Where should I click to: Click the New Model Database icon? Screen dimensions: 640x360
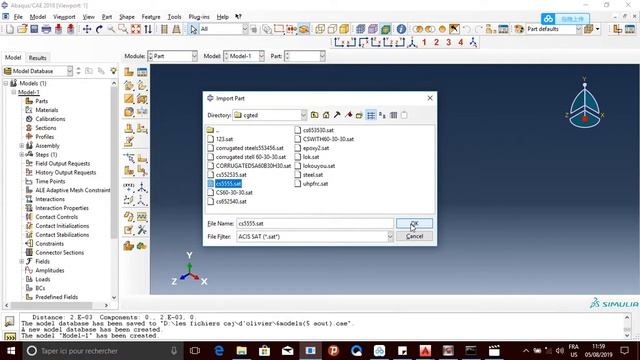click(10, 29)
